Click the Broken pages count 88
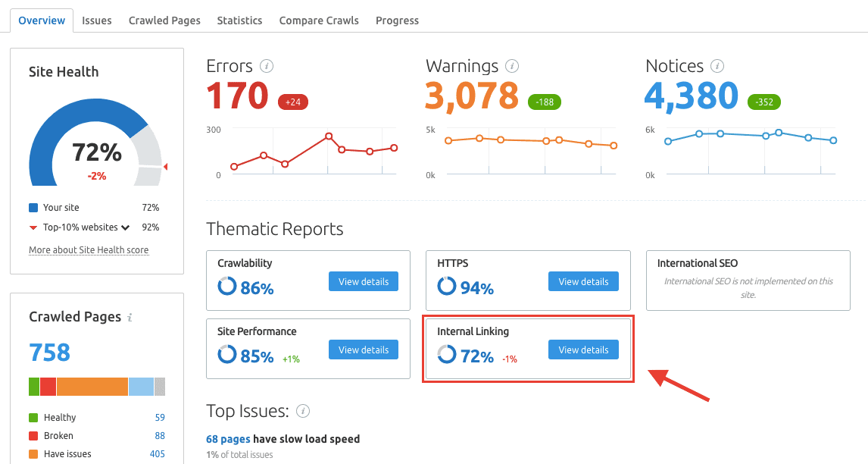Viewport: 868px width, 464px height. click(159, 436)
